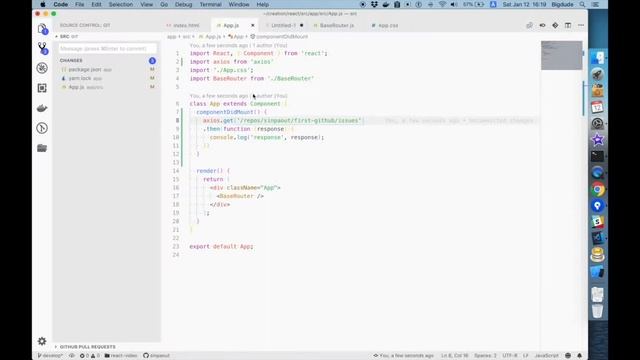This screenshot has width=640, height=360.
Task: Click the changes count badge
Action: [x=152, y=61]
